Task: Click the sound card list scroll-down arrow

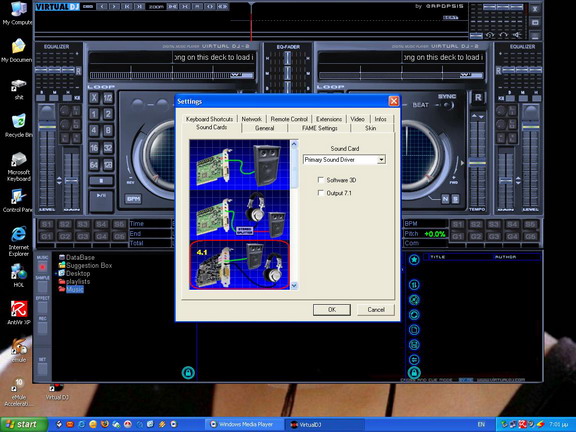Action: click(294, 285)
